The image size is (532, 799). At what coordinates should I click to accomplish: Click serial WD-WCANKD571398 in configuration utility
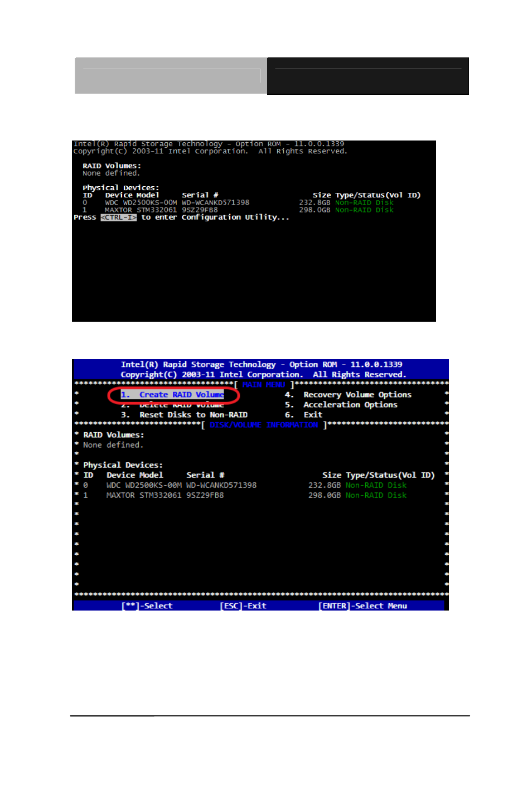pyautogui.click(x=221, y=485)
